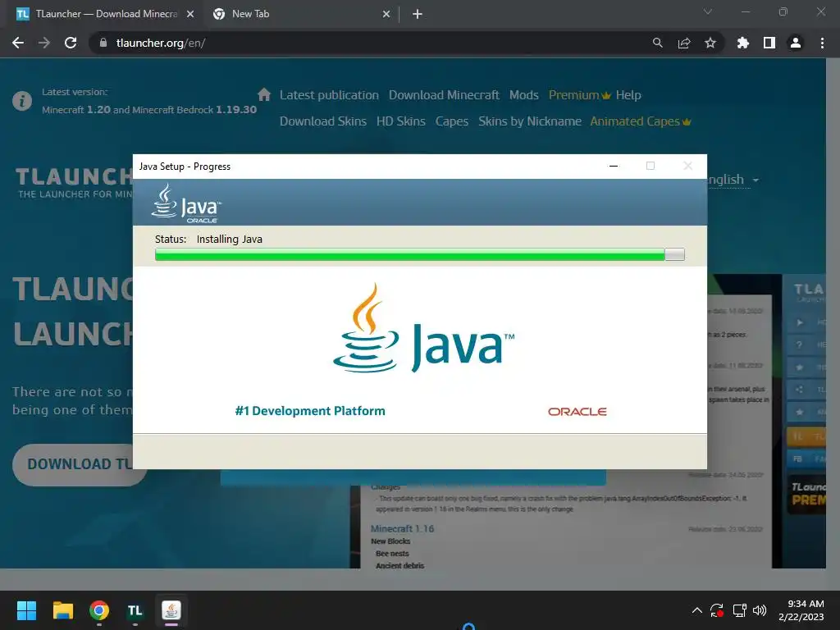The width and height of the screenshot is (840, 630).
Task: Switch to the New Tab browser tab
Action: (x=300, y=14)
